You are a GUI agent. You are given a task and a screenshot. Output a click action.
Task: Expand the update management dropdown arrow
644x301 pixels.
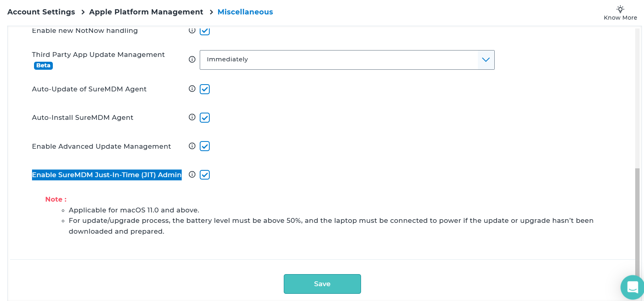[486, 60]
